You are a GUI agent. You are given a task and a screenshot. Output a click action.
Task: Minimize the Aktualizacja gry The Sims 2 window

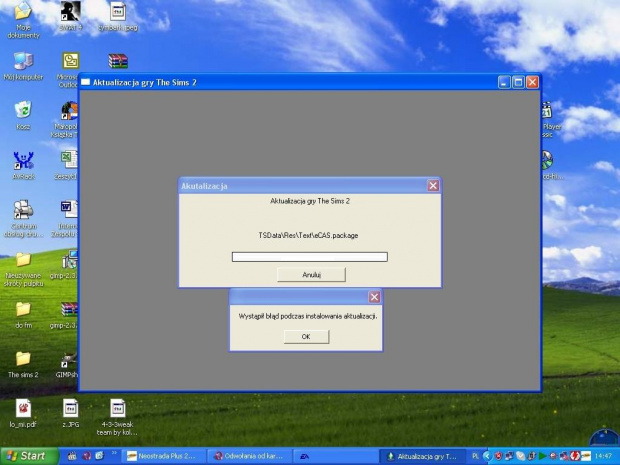pyautogui.click(x=504, y=82)
